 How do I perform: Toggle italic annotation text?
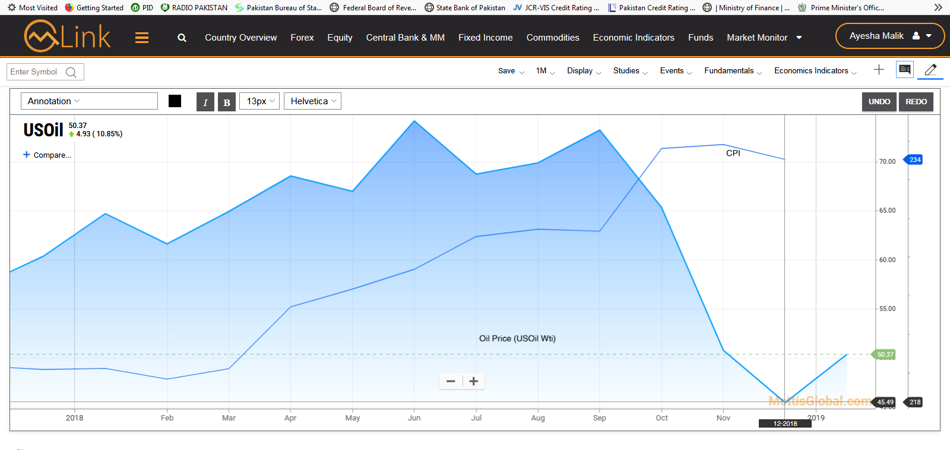point(205,102)
